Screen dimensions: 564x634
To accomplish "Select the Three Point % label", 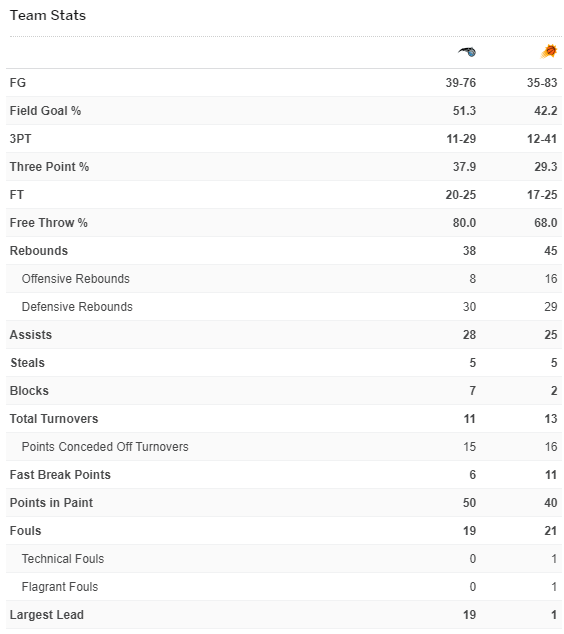I will (49, 167).
